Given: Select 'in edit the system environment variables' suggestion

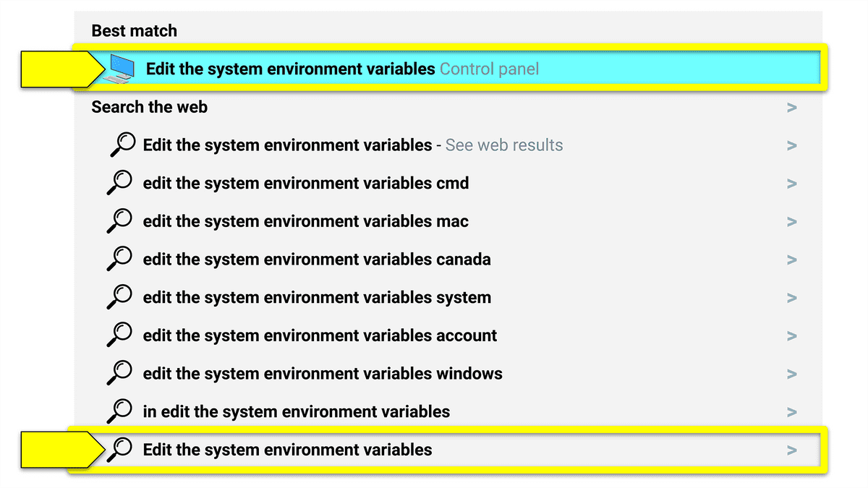Looking at the screenshot, I should pyautogui.click(x=297, y=412).
